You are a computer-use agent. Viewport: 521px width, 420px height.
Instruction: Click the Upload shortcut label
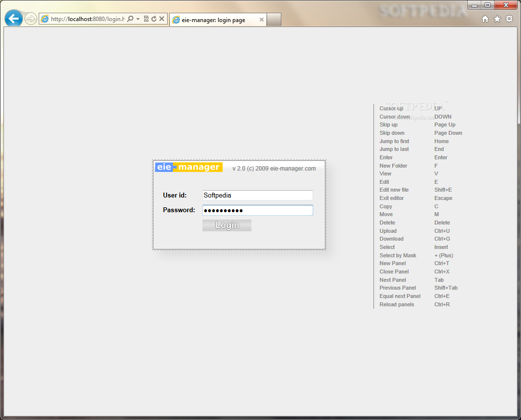(x=388, y=231)
